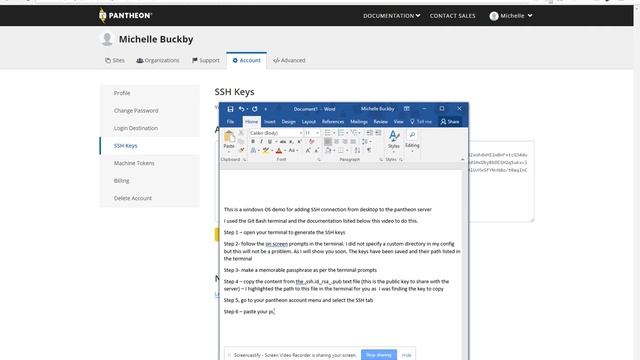Click the Grow Font icon
This screenshot has width=640, height=360.
pos(308,150)
